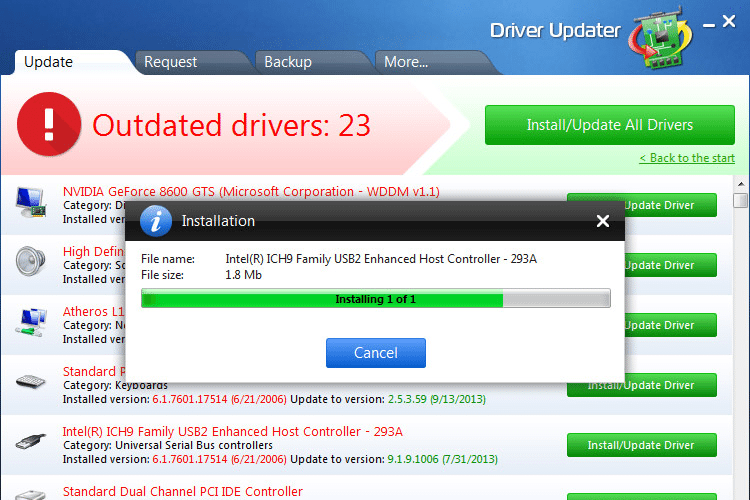Click the NVIDIA display adapter monitor icon
750x500 pixels.
31,202
